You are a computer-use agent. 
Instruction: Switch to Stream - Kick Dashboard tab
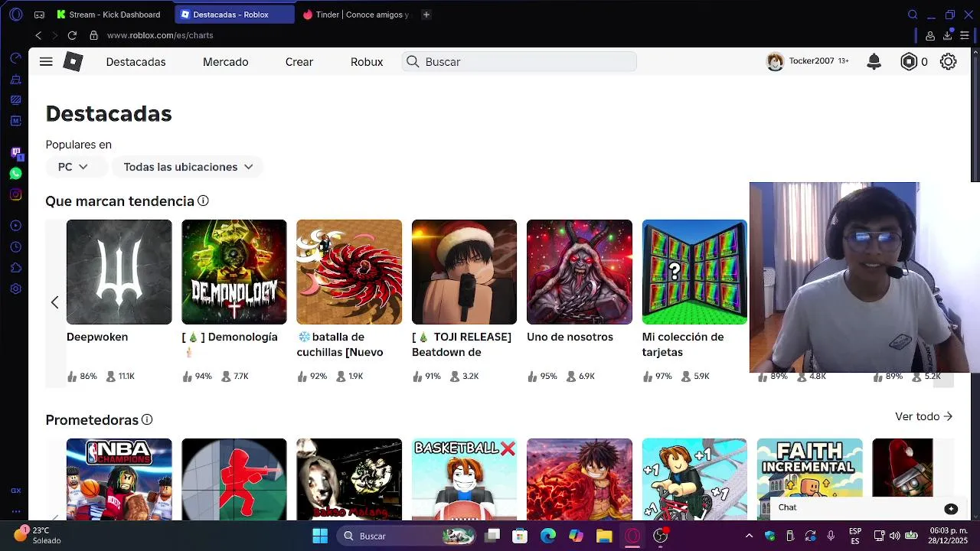point(110,15)
